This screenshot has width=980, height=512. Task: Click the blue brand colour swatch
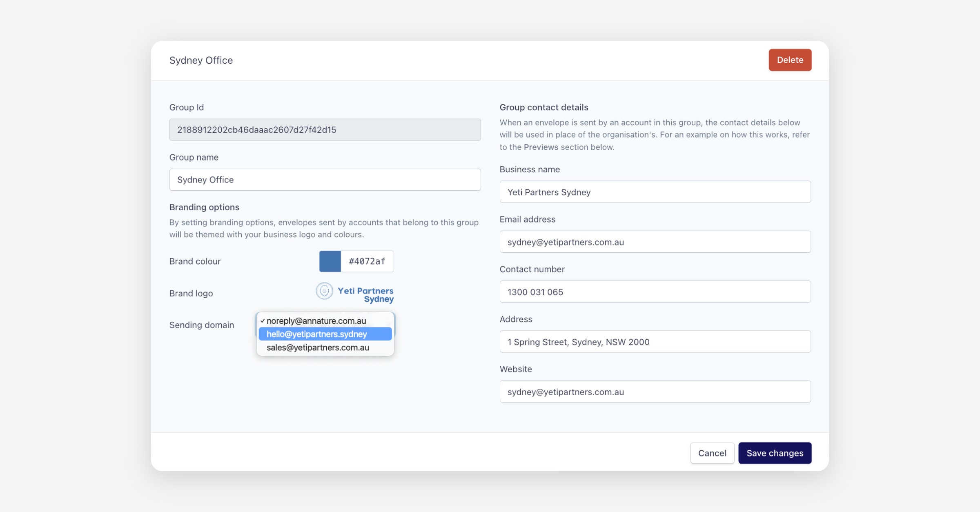[x=330, y=261]
